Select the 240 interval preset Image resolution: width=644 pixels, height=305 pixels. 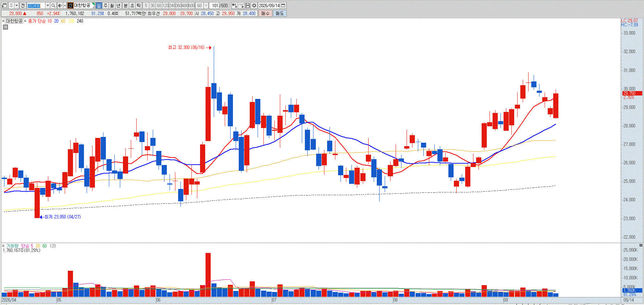coord(172,5)
